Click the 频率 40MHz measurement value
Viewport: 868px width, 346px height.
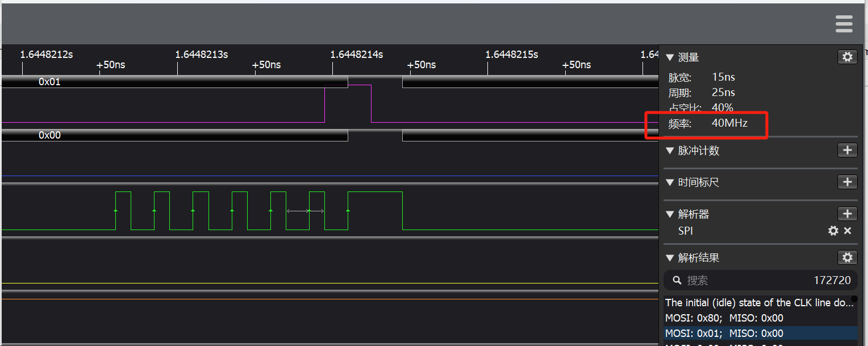pyautogui.click(x=729, y=123)
